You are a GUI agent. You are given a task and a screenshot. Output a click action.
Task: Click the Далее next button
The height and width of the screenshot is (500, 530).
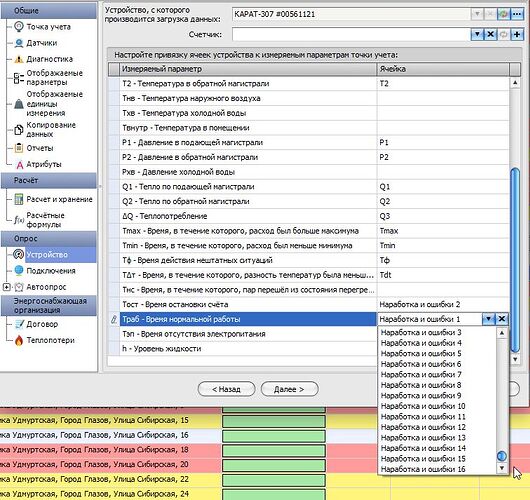289,389
